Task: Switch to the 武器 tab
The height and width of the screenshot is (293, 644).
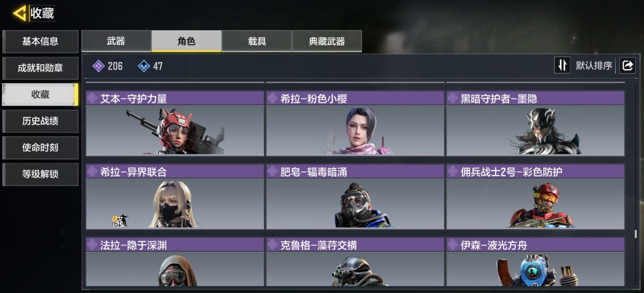Action: 116,41
